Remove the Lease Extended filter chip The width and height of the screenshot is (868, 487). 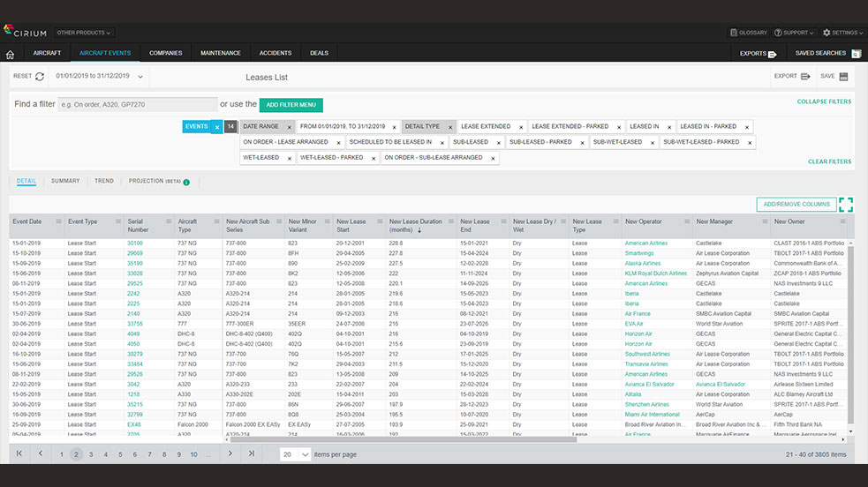pos(519,127)
